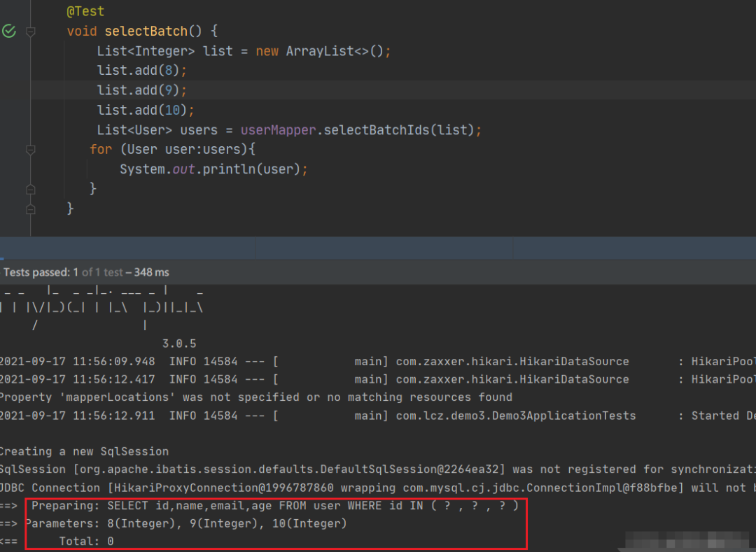Click 'Creating a new SqlSession' console line
This screenshot has width=756, height=552.
(85, 451)
